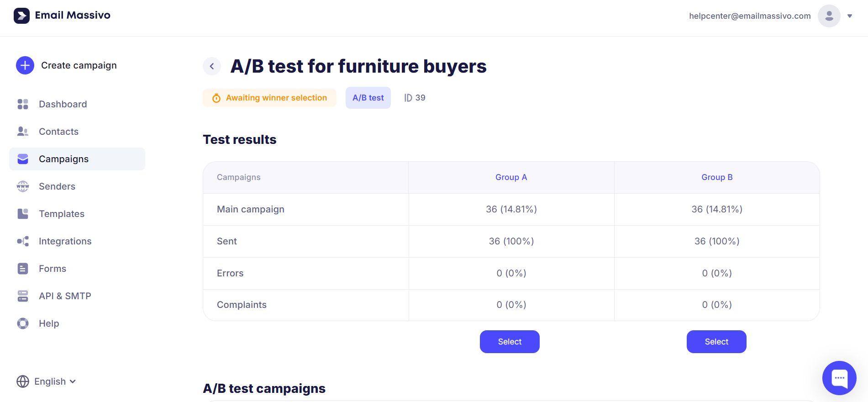
Task: Open the Campaigns menu item
Action: [x=63, y=159]
